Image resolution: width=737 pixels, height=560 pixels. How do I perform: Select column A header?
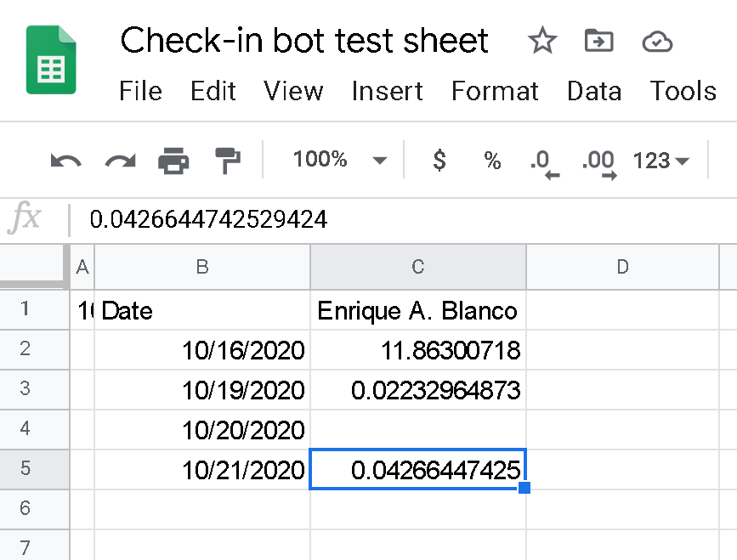click(82, 267)
